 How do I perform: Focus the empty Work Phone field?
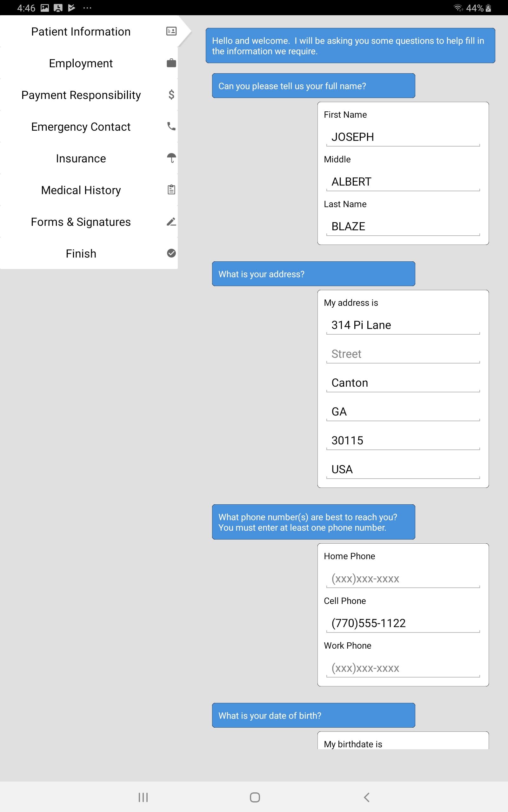[403, 668]
